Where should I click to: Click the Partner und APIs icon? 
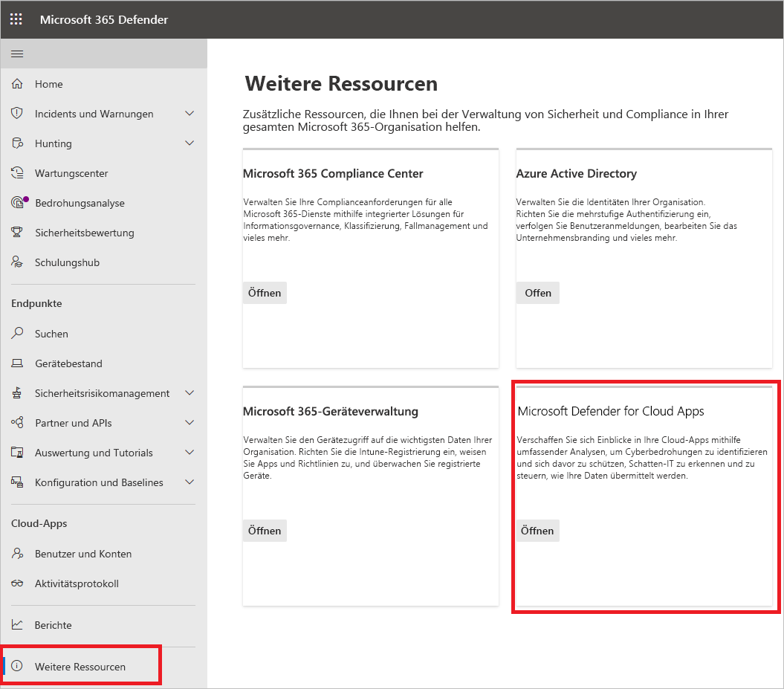click(17, 422)
